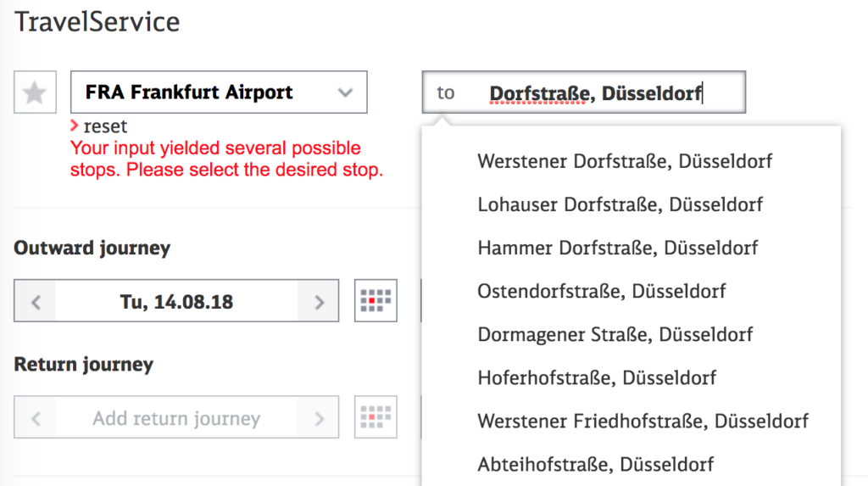The image size is (868, 486).
Task: Click previous arrow in return journey field
Action: point(36,418)
